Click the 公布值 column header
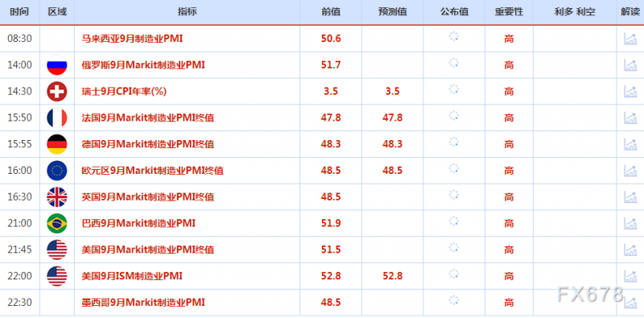The width and height of the screenshot is (644, 318). click(454, 11)
